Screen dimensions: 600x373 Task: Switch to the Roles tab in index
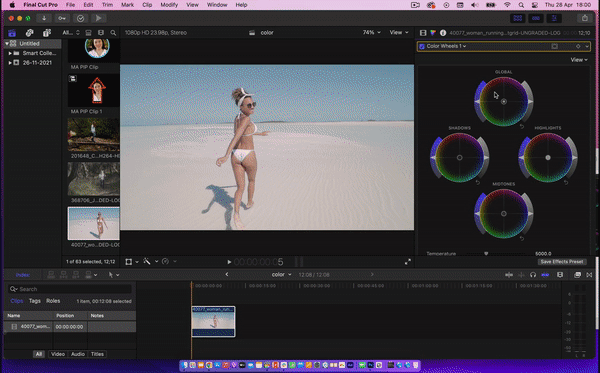[x=53, y=301]
